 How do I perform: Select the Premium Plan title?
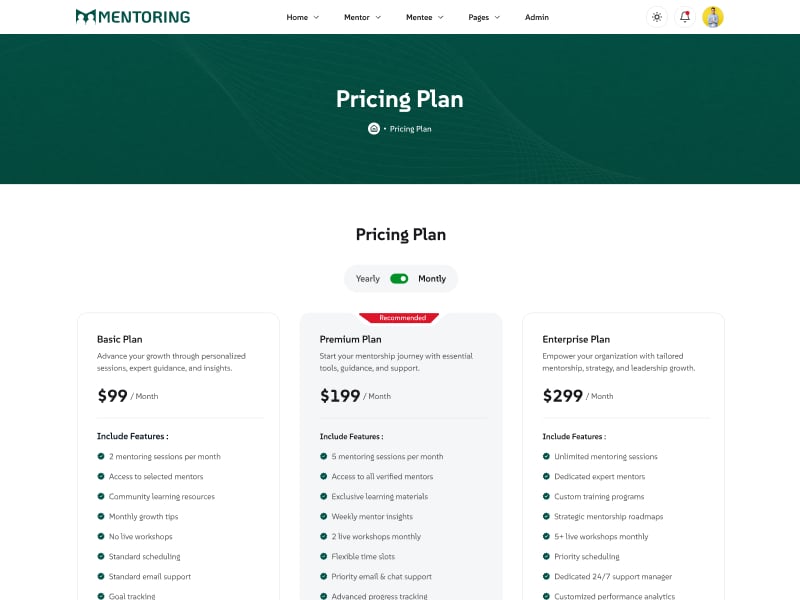350,340
